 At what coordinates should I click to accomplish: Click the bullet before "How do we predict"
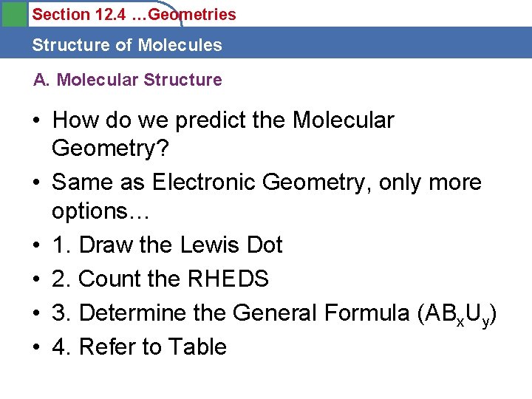(37, 120)
